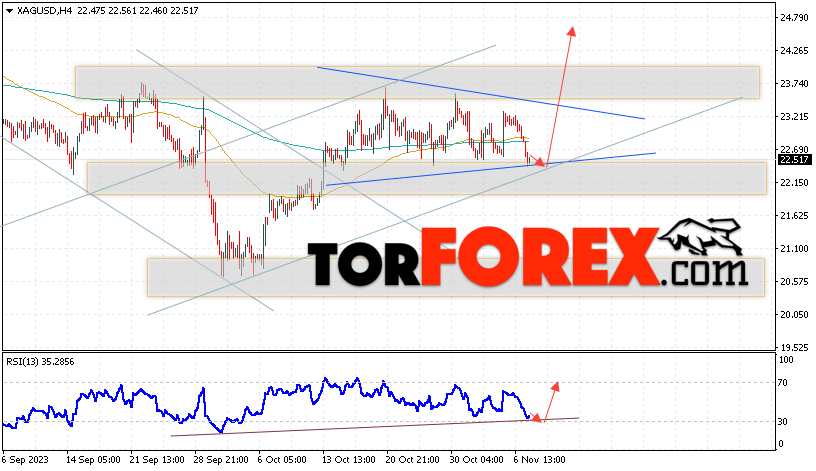The height and width of the screenshot is (471, 816).
Task: Select the 21 Sep 13:00 time label
Action: 157,460
